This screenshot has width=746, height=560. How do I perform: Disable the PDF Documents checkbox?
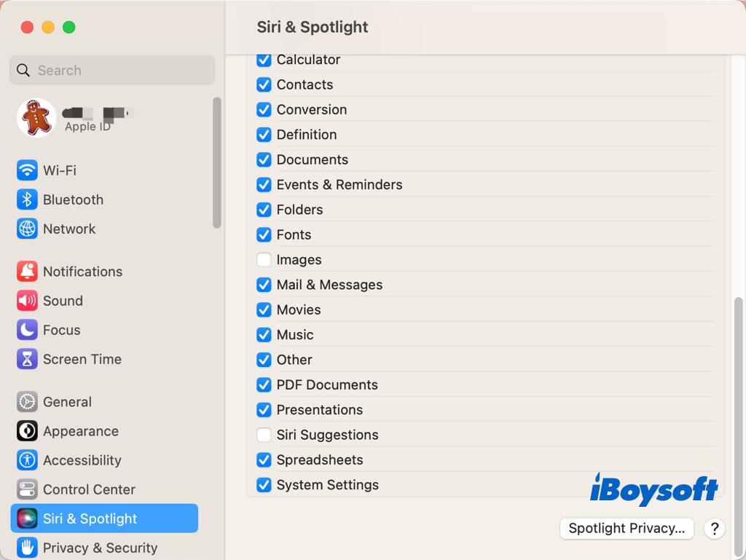tap(264, 384)
